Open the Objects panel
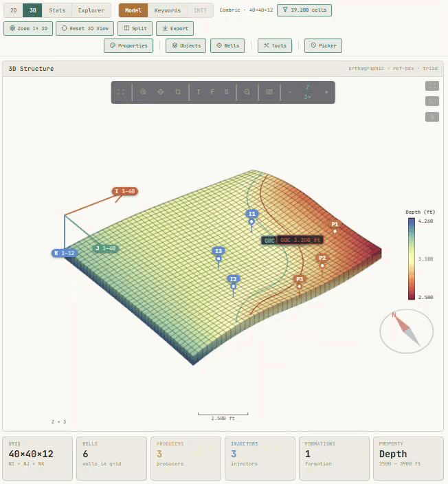The height and width of the screenshot is (484, 448). pos(186,45)
